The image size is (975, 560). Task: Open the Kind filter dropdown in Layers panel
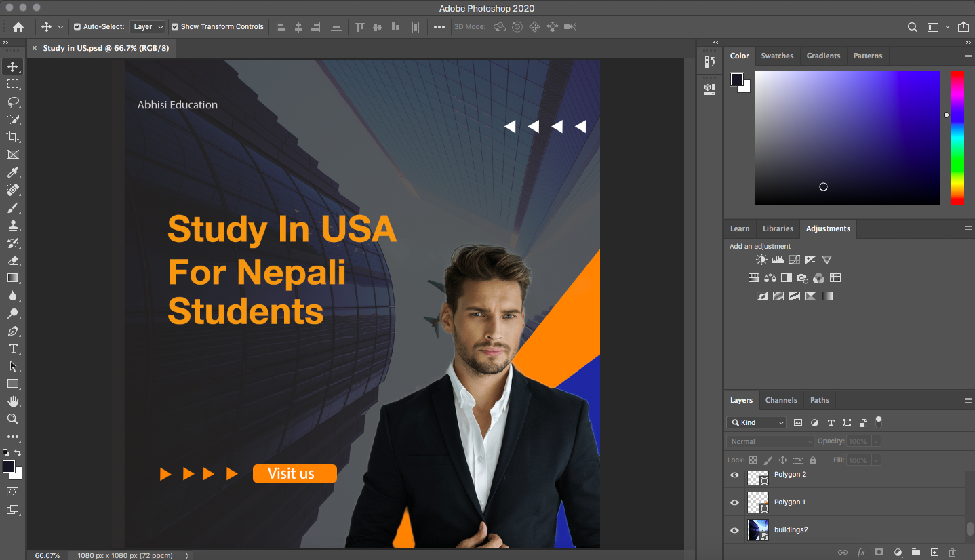point(756,422)
